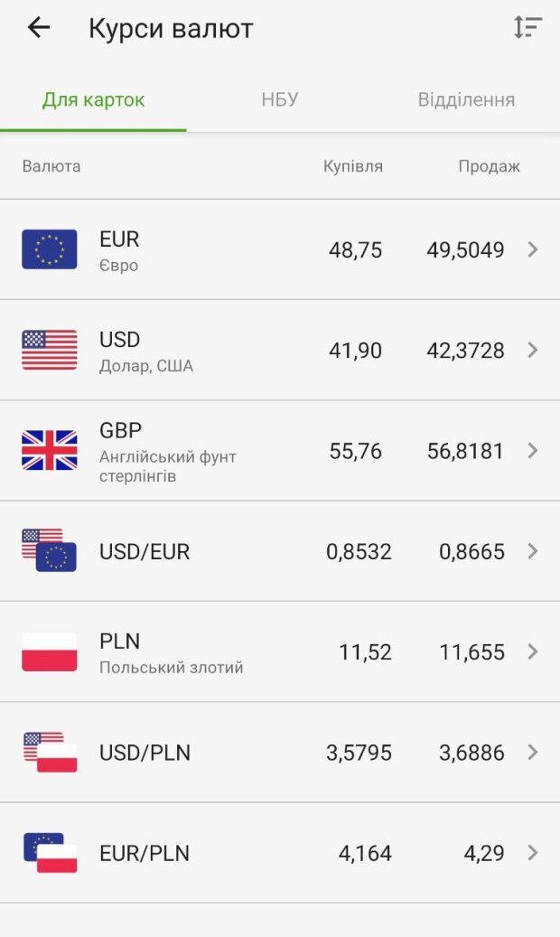Screen dimensions: 560x937
Task: Tap the British flag icon
Action: pos(50,450)
